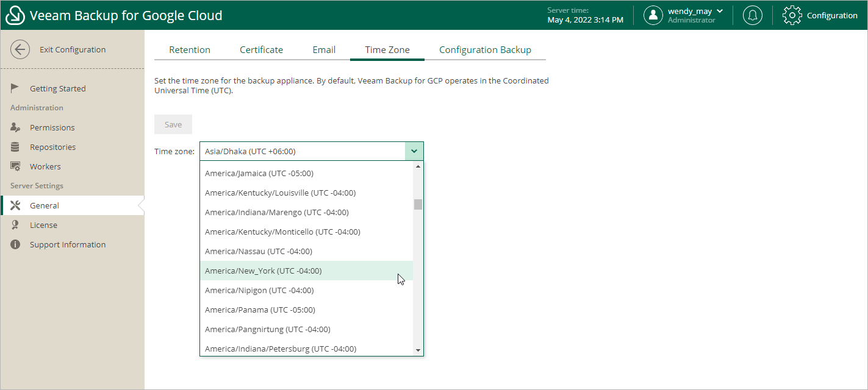Image resolution: width=868 pixels, height=390 pixels.
Task: Go to the Workers page
Action: coord(45,166)
